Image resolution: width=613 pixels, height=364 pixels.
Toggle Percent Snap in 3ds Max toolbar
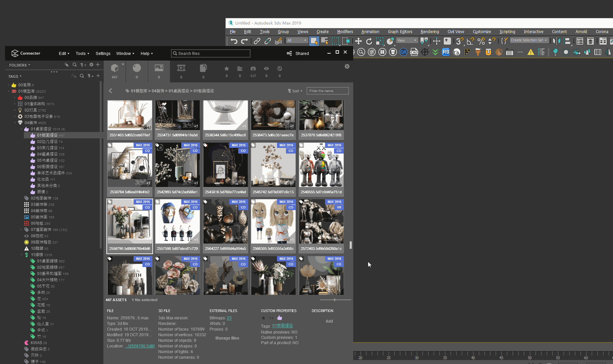tap(481, 41)
